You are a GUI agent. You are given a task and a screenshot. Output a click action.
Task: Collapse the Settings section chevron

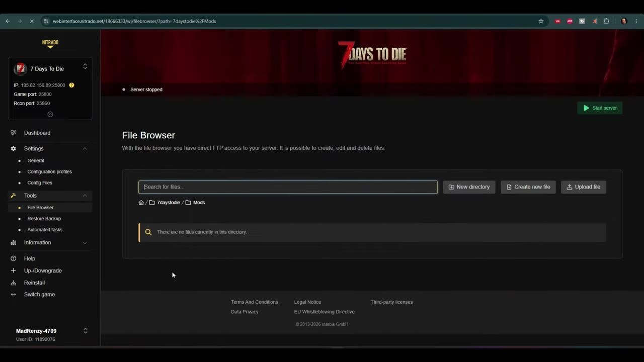click(85, 149)
